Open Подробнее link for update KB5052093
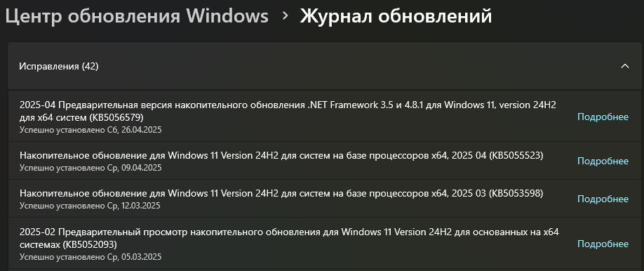This screenshot has width=644, height=271. point(603,244)
